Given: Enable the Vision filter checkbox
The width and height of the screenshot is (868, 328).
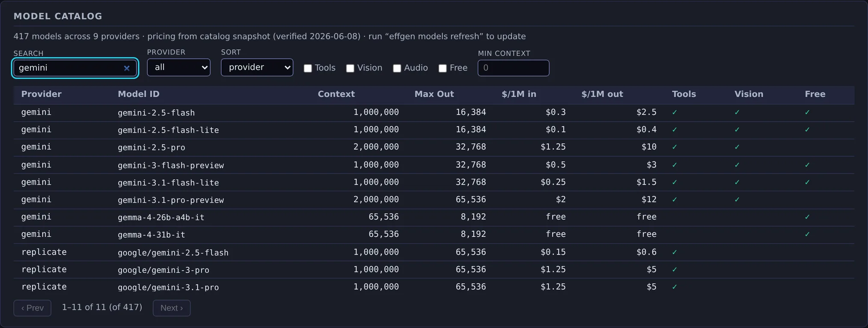Looking at the screenshot, I should click(x=350, y=68).
